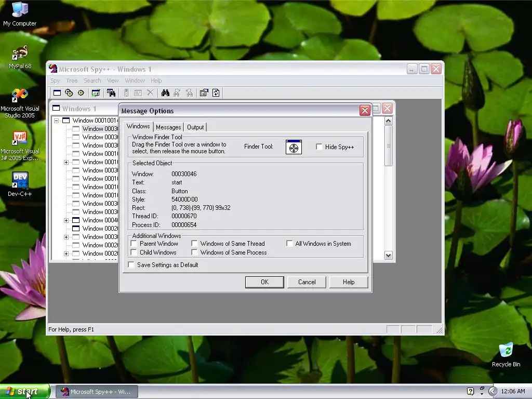Confirm dialog with OK button

click(x=264, y=282)
